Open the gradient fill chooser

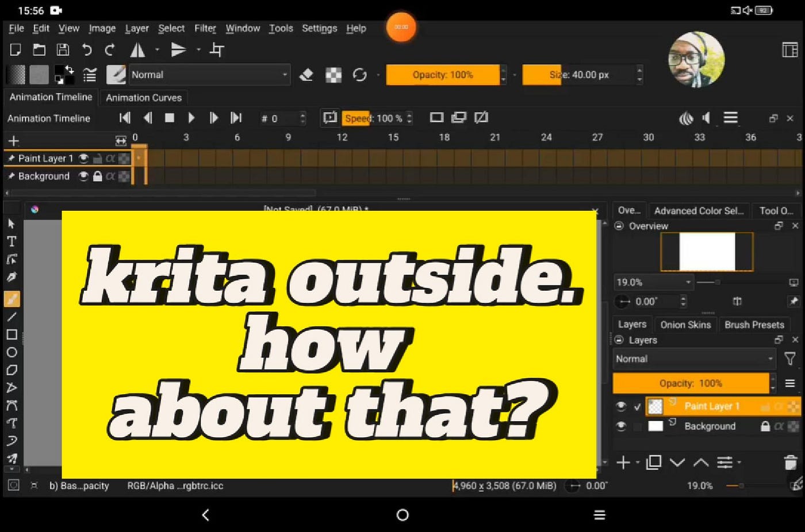16,75
